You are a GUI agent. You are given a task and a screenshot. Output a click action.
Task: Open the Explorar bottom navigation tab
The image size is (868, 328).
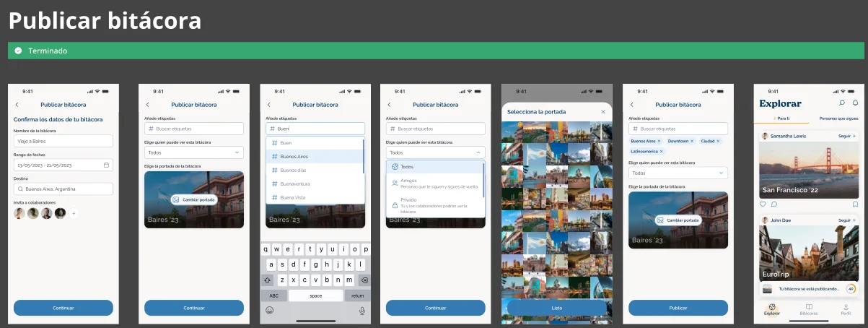coord(772,309)
